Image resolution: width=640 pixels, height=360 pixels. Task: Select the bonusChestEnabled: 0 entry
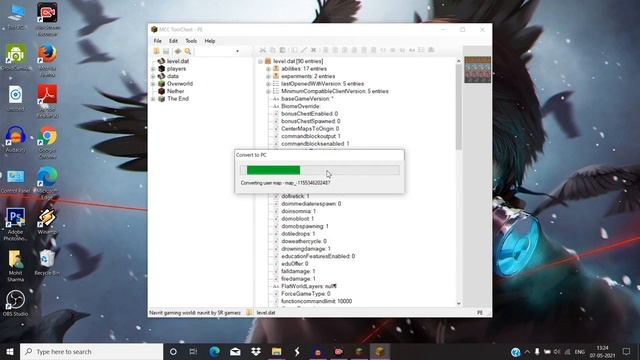[x=309, y=113]
